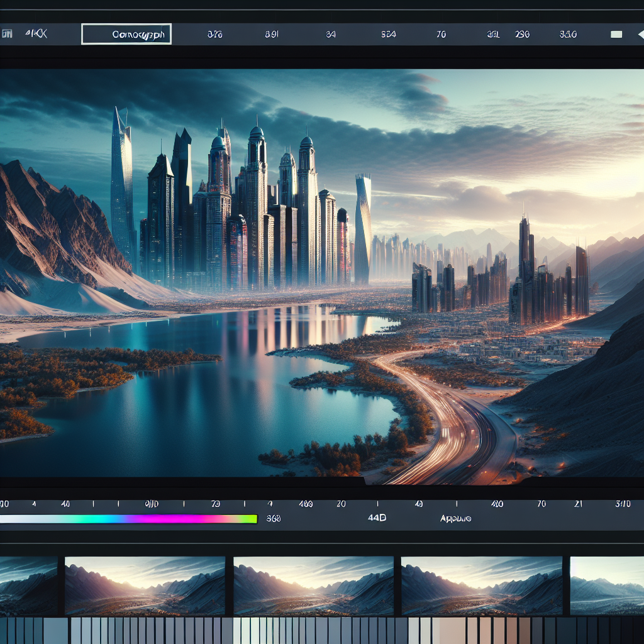Screen dimensions: 644x644
Task: Click the 236 value in top bar
Action: click(x=522, y=35)
